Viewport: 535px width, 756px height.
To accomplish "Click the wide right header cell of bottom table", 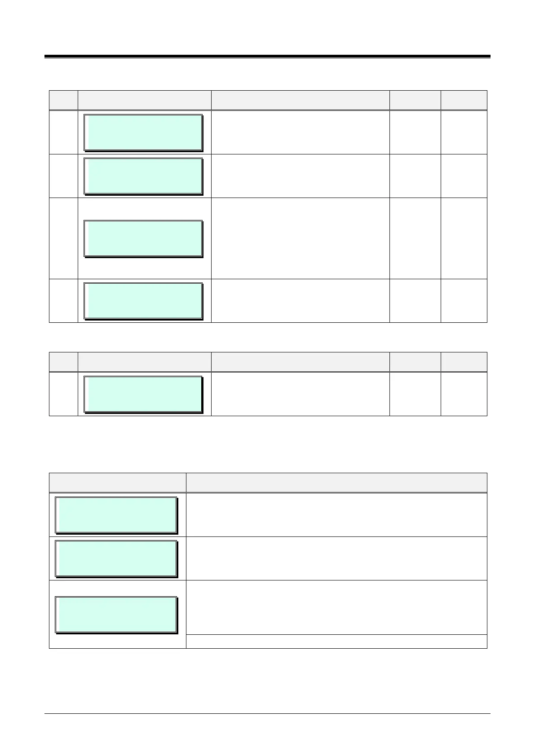I will (x=336, y=482).
